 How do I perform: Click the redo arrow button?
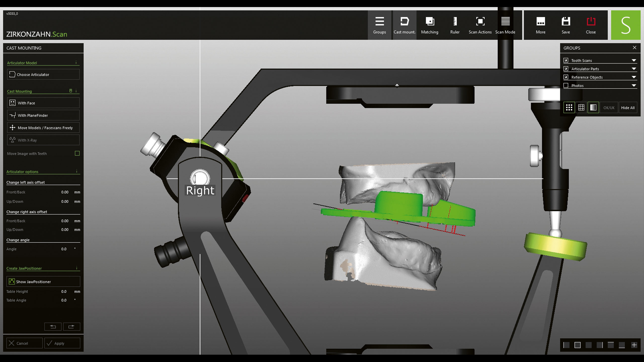tap(71, 327)
